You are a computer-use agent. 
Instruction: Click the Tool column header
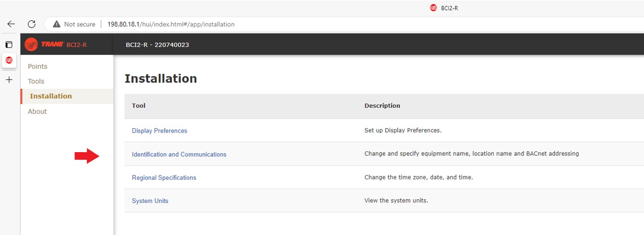tap(138, 106)
